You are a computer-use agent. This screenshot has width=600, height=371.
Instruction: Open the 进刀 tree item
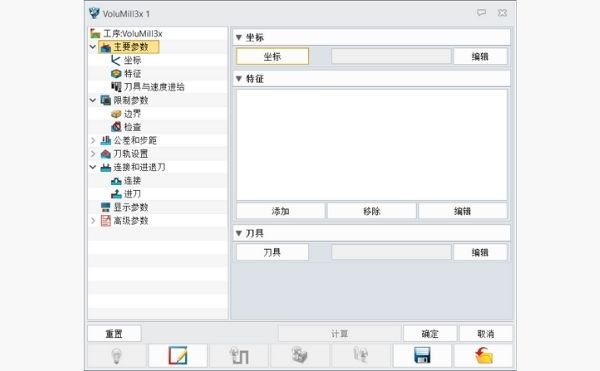(126, 194)
